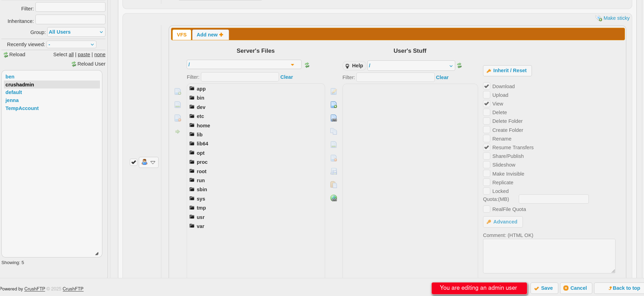
Task: Open the Server's Files path dropdown
Action: 244,65
